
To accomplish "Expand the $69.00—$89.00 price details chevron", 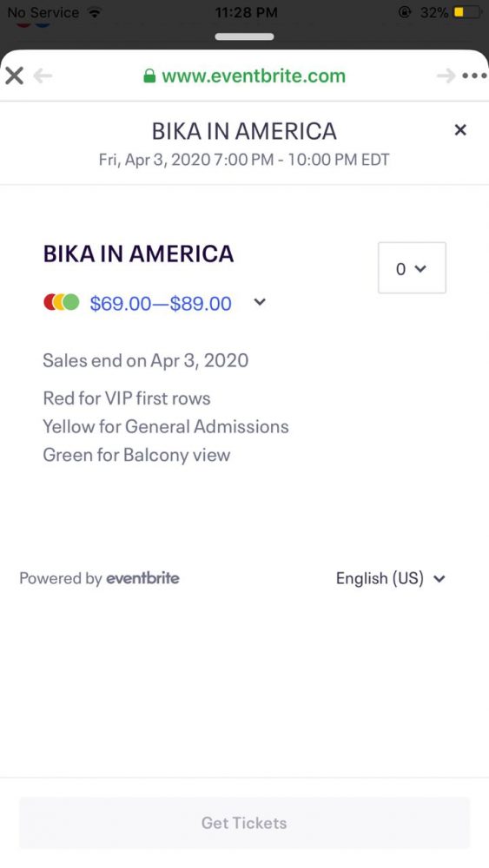I will coord(260,302).
